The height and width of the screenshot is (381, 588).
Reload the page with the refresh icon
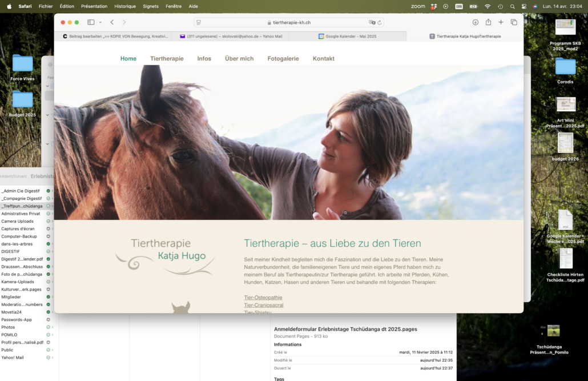(x=380, y=22)
